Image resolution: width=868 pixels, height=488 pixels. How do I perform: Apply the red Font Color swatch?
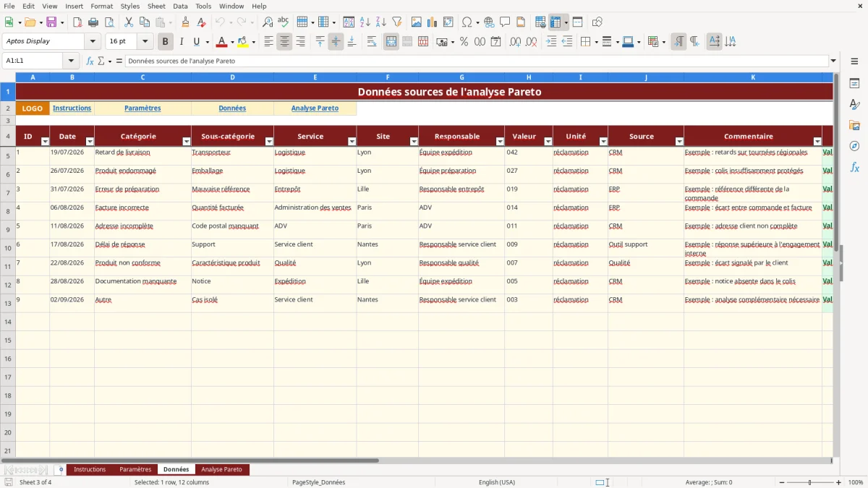coord(222,42)
